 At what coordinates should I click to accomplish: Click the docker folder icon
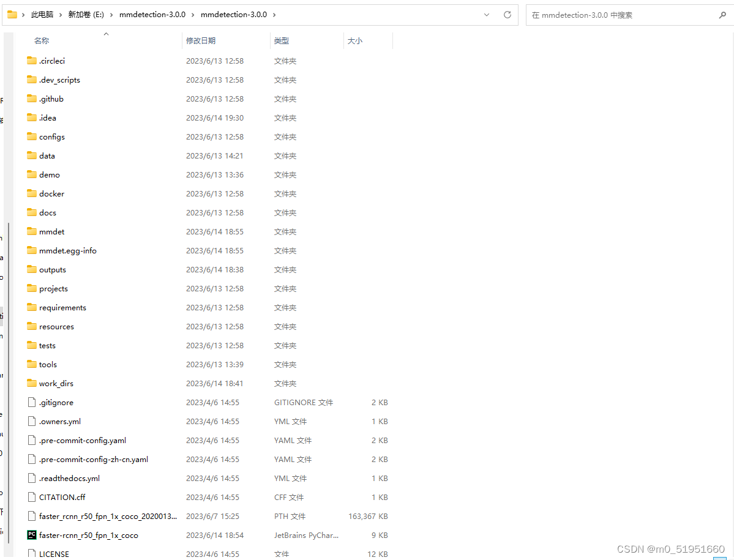32,193
